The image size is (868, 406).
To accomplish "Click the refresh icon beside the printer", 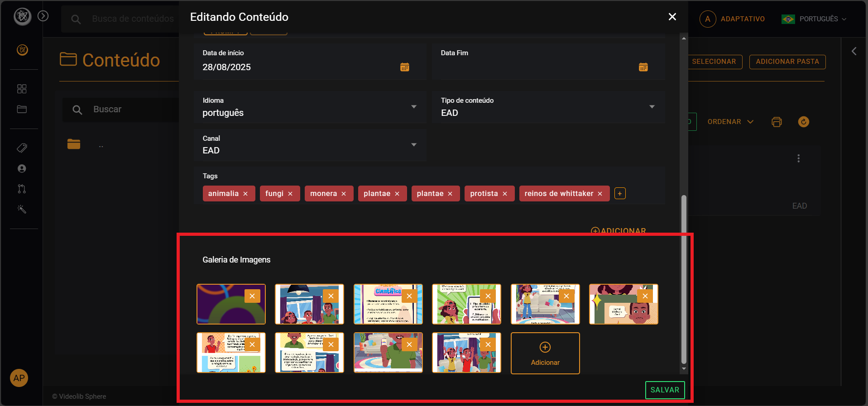I will point(804,122).
